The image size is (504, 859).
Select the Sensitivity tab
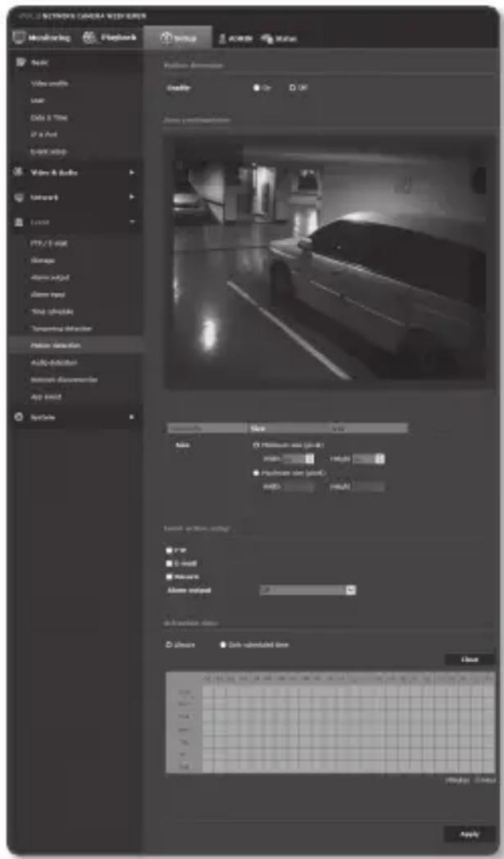(x=207, y=428)
